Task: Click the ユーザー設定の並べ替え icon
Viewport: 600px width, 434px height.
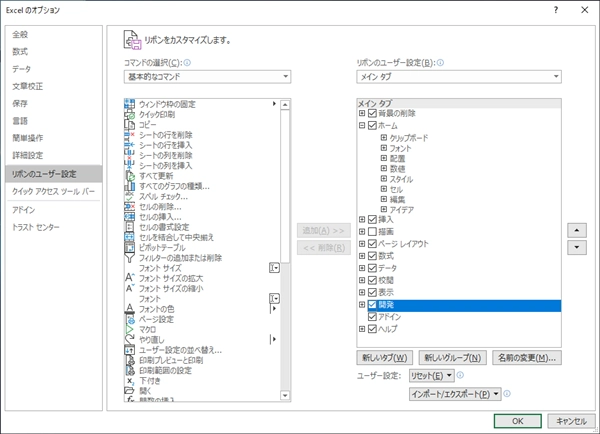Action: click(x=129, y=350)
